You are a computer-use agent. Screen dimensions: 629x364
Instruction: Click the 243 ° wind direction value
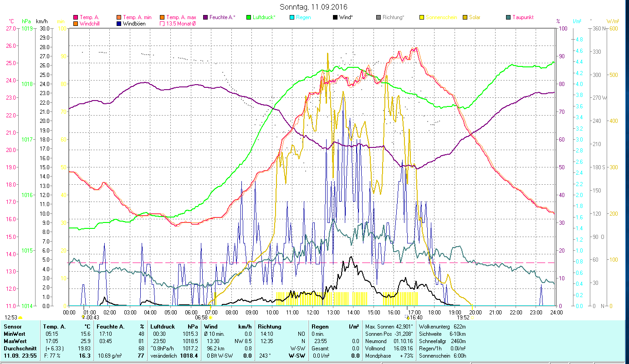[266, 355]
